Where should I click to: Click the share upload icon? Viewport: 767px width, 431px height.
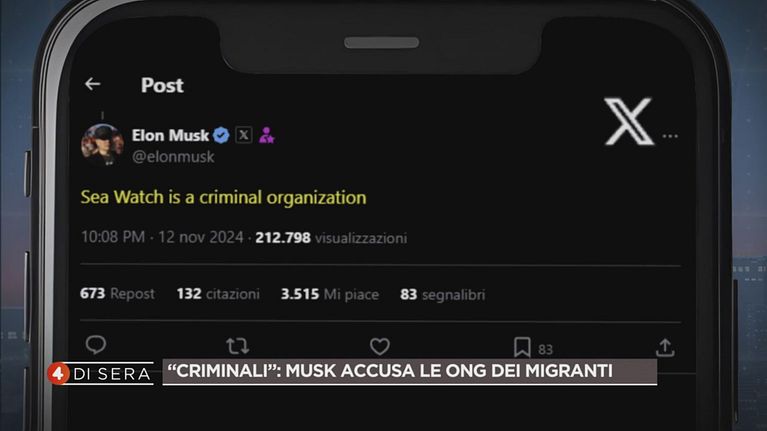click(x=665, y=347)
